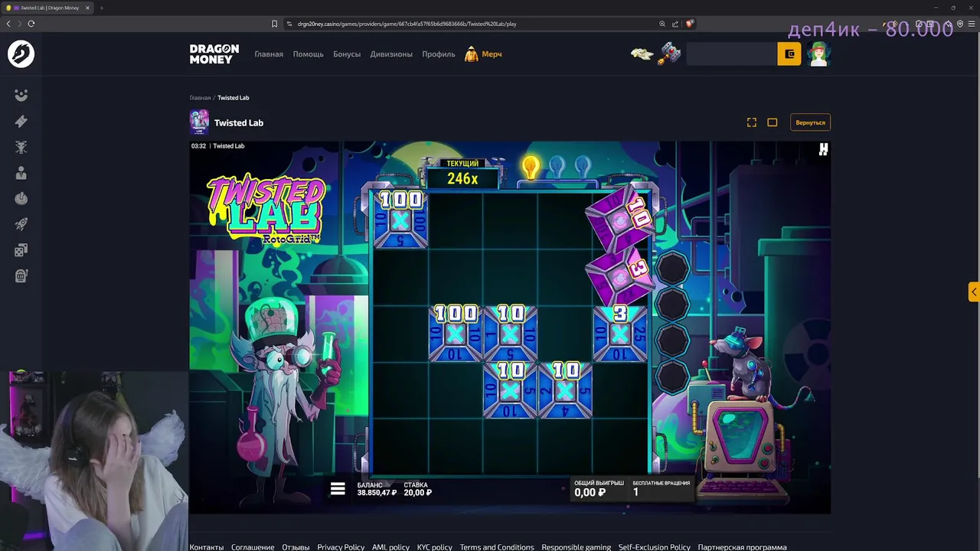Screen dimensions: 980x551
Task: Expand the orange side panel arrow
Action: click(x=974, y=292)
